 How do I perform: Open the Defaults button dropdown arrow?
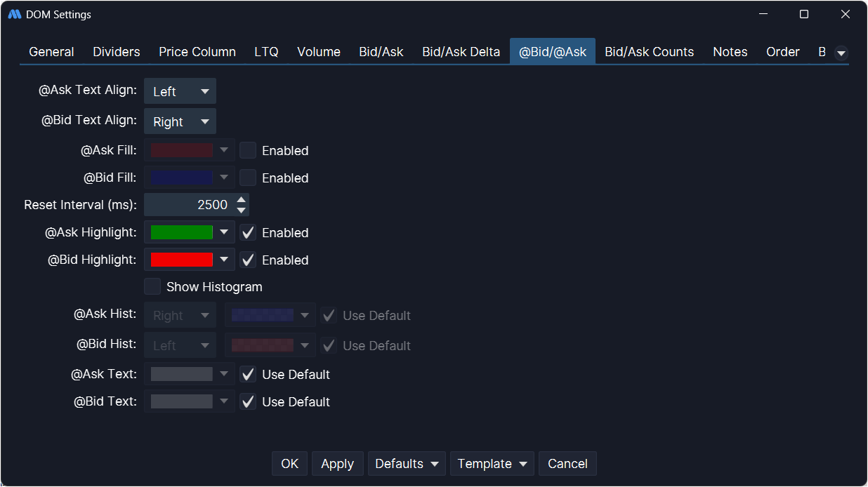435,464
